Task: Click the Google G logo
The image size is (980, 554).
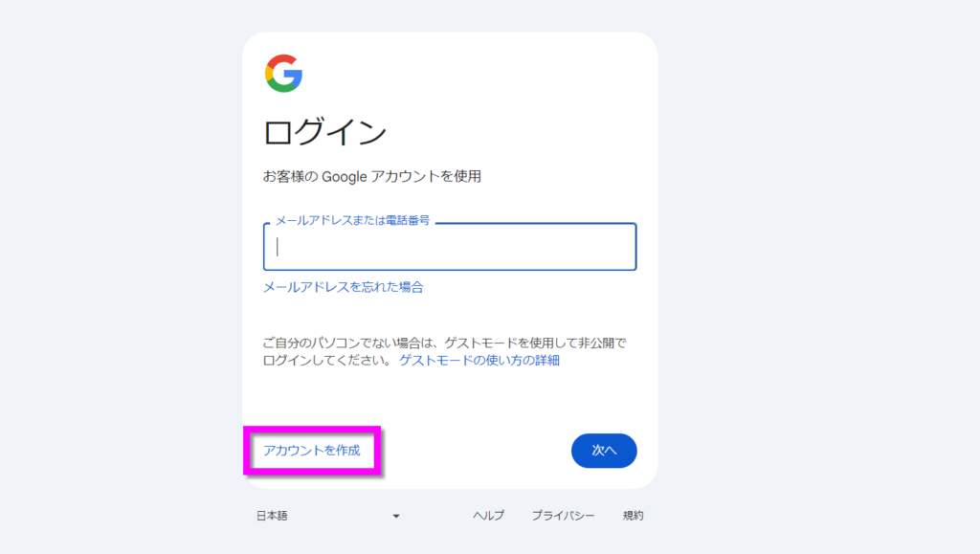Action: coord(283,74)
